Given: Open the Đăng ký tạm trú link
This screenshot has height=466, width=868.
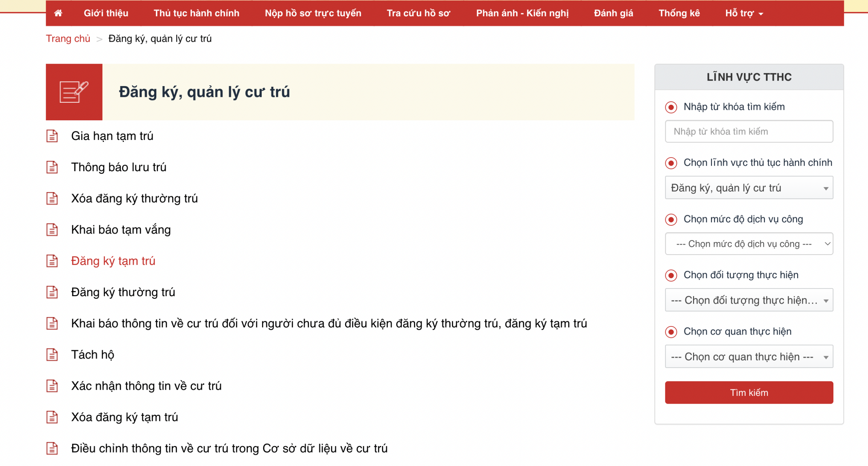Looking at the screenshot, I should coord(113,261).
